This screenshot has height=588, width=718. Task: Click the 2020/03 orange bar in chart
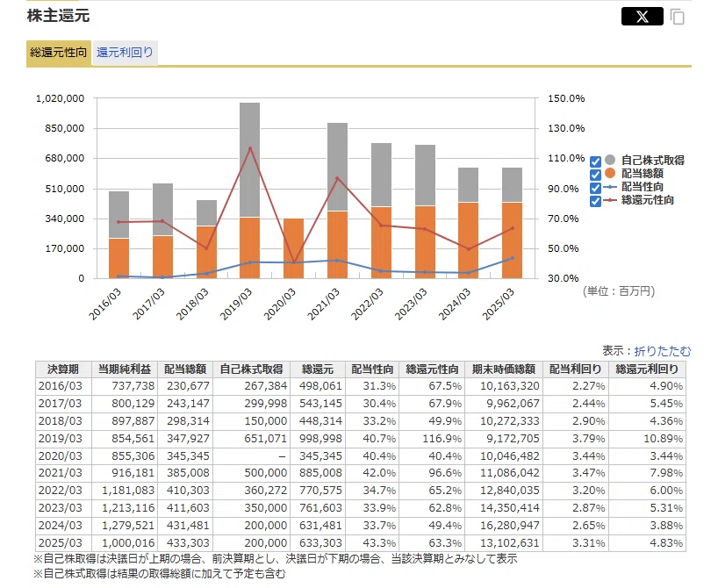pyautogui.click(x=293, y=248)
